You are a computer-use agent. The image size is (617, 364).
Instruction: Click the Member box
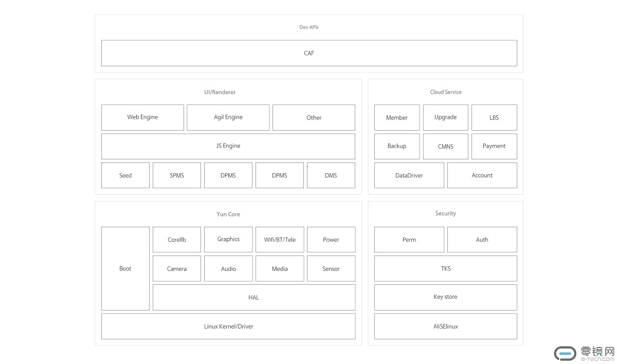click(397, 117)
